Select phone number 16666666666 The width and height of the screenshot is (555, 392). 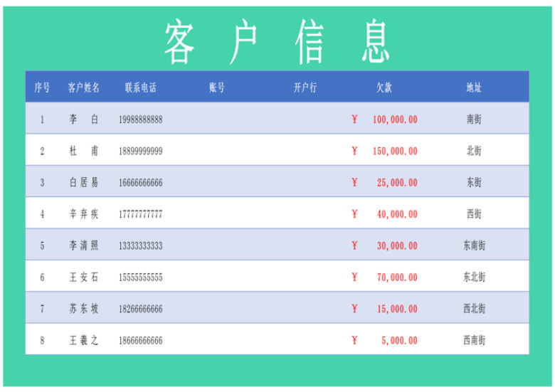coord(140,183)
